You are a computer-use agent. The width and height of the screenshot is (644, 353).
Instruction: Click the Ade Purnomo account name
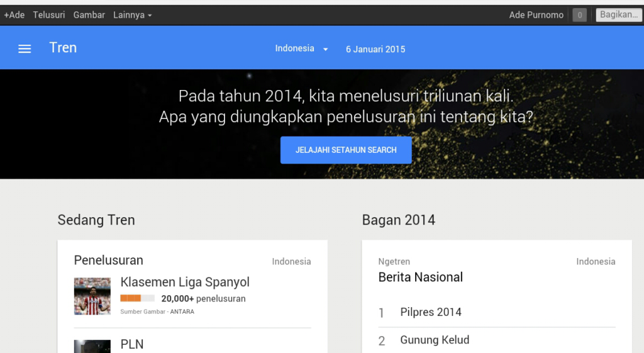[536, 15]
